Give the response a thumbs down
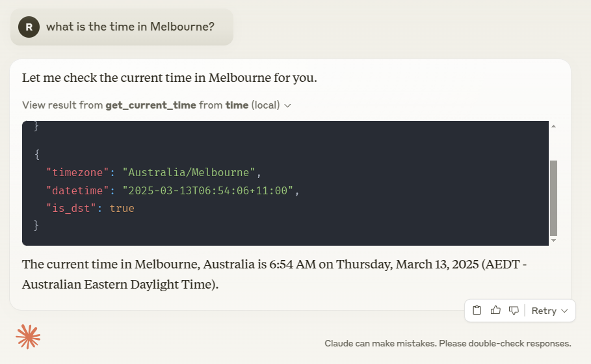The height and width of the screenshot is (364, 591). (514, 311)
